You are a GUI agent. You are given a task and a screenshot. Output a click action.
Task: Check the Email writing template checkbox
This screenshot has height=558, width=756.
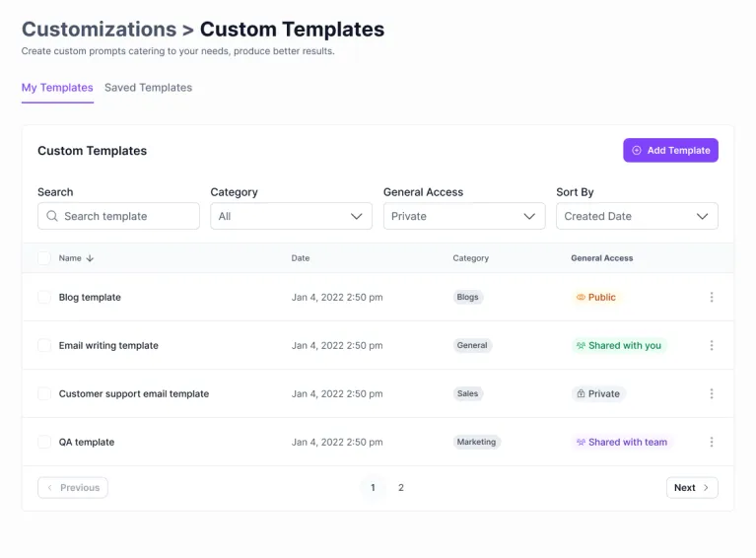(x=44, y=345)
